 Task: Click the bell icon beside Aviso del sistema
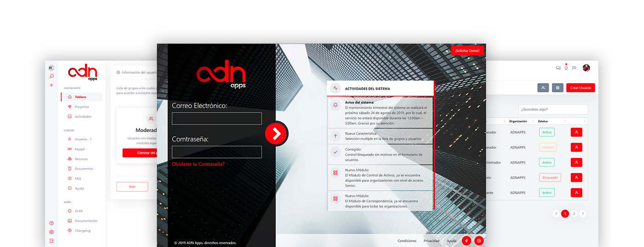(335, 105)
